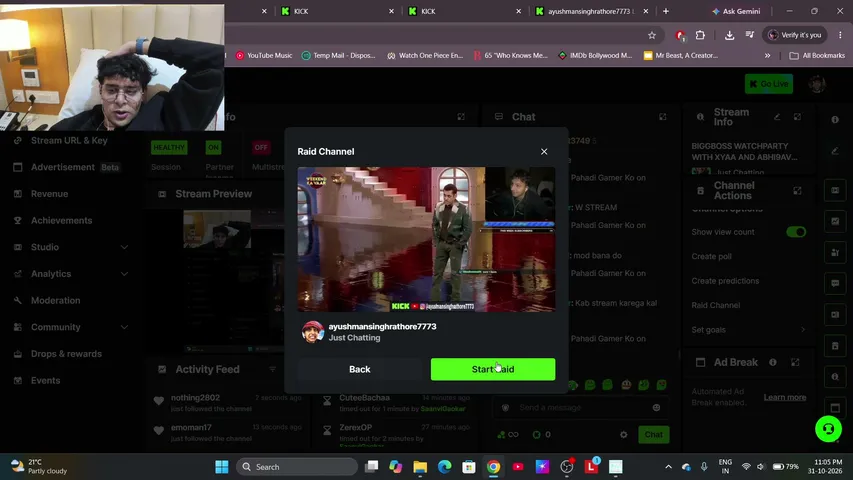853x480 pixels.
Task: Open the raid target stream thumbnail
Action: click(x=426, y=239)
